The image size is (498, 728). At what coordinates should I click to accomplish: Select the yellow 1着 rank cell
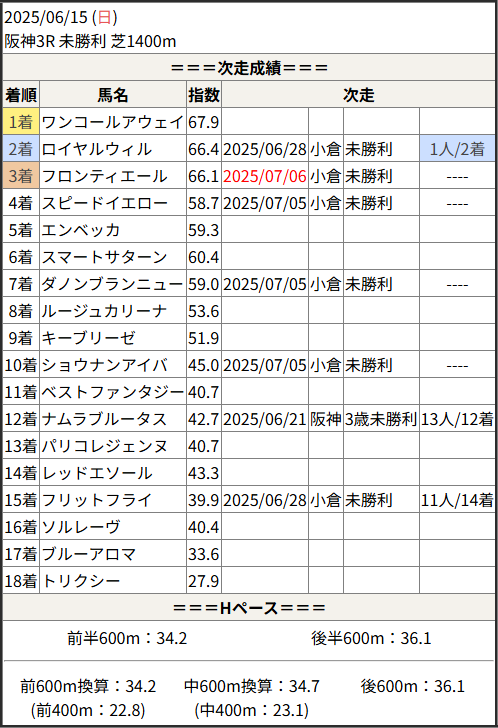coord(21,122)
